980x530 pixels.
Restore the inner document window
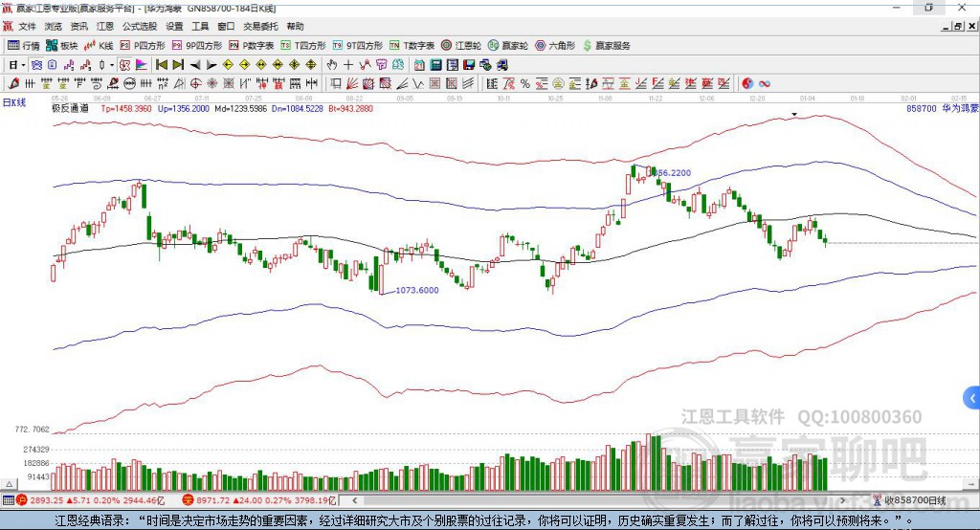point(958,26)
